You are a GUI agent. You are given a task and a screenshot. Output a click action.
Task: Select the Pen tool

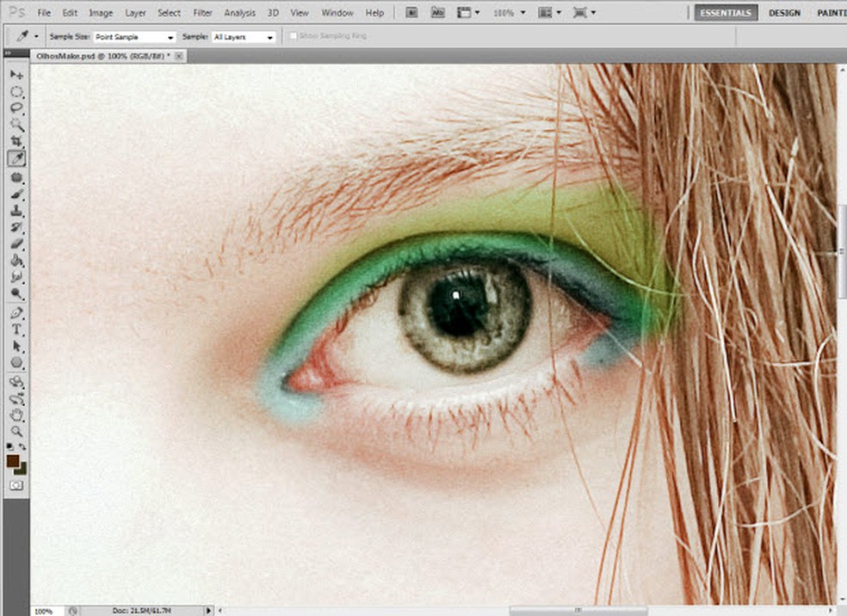click(x=16, y=312)
